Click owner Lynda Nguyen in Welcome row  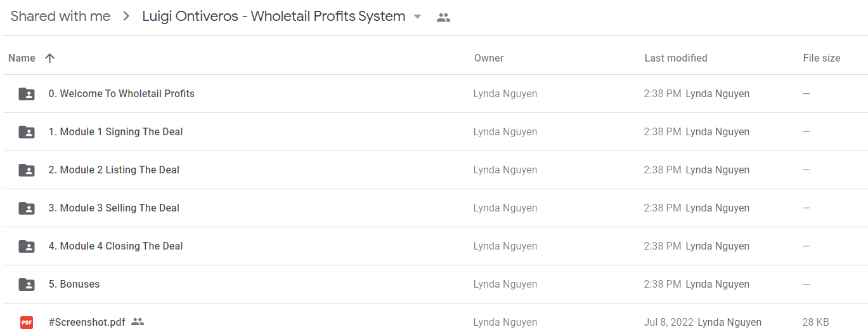[505, 93]
